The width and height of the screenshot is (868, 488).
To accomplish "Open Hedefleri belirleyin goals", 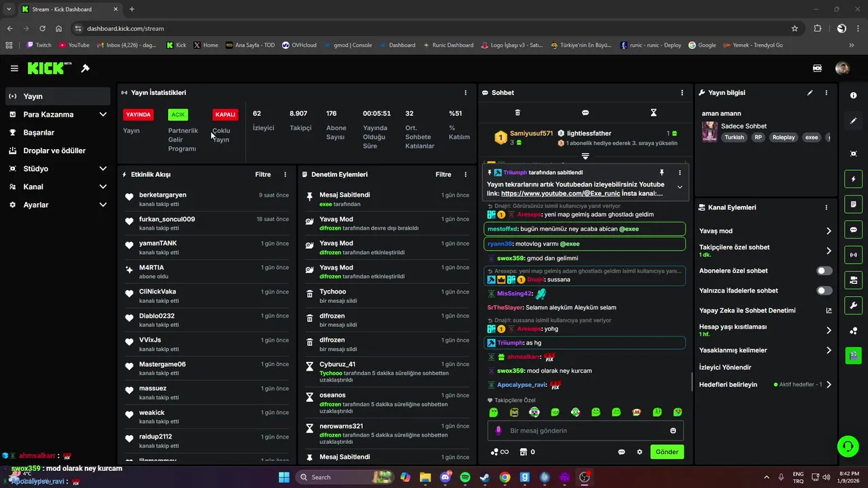I will click(765, 384).
